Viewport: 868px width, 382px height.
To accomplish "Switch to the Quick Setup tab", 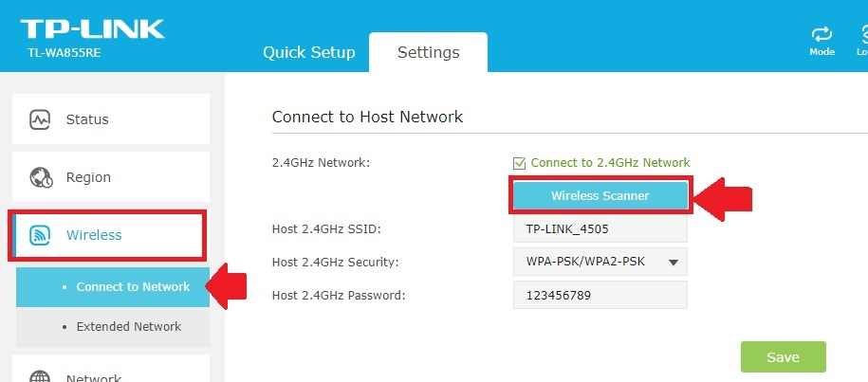I will 308,53.
